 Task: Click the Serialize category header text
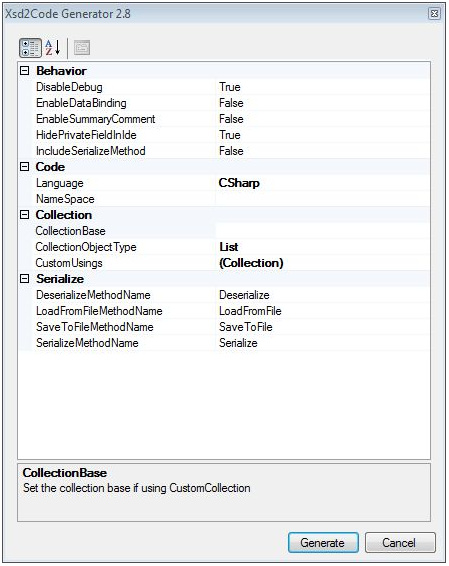[x=60, y=279]
